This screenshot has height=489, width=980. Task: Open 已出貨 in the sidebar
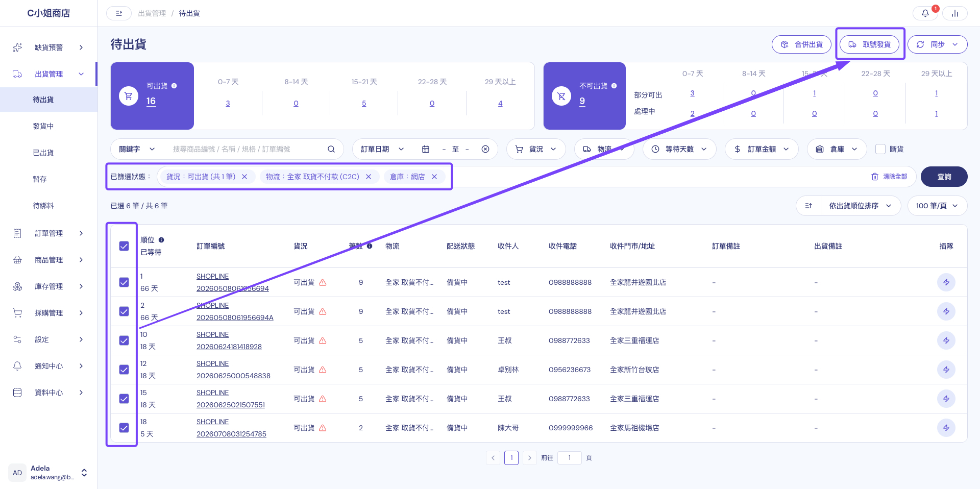tap(43, 153)
